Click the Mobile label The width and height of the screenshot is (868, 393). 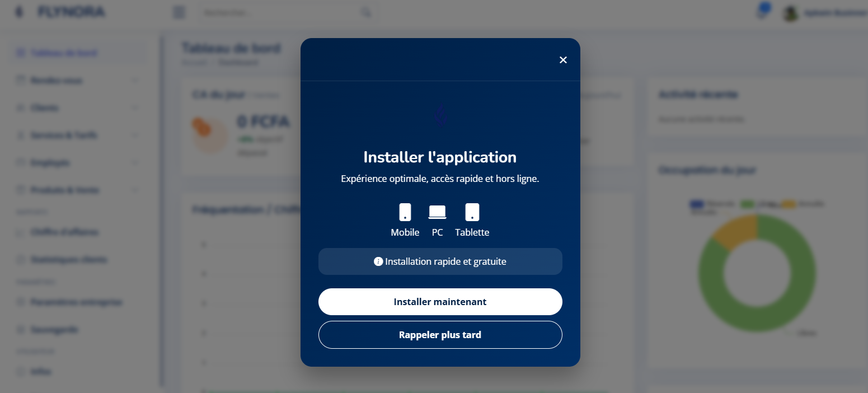coord(405,232)
